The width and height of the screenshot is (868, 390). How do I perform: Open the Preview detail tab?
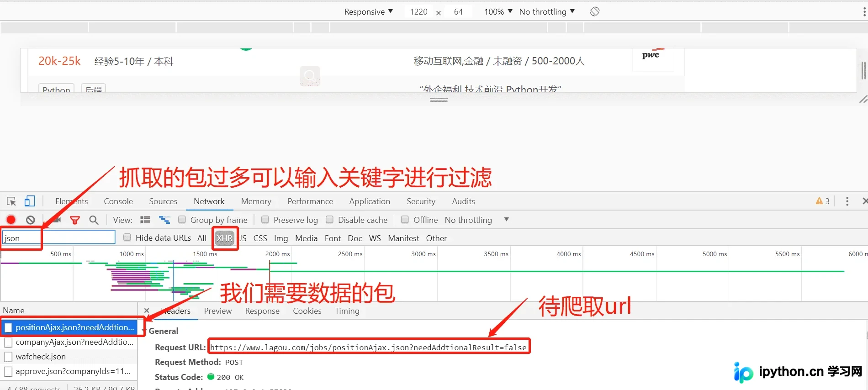pyautogui.click(x=218, y=311)
